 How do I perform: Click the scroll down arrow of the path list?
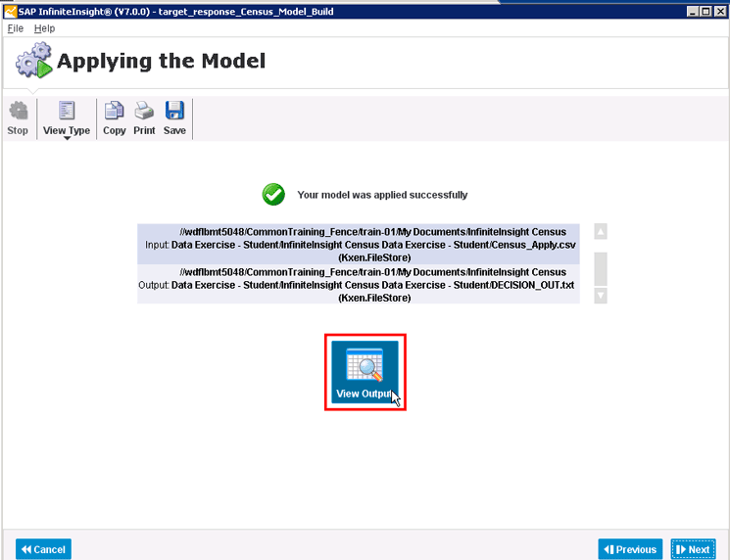[x=601, y=296]
